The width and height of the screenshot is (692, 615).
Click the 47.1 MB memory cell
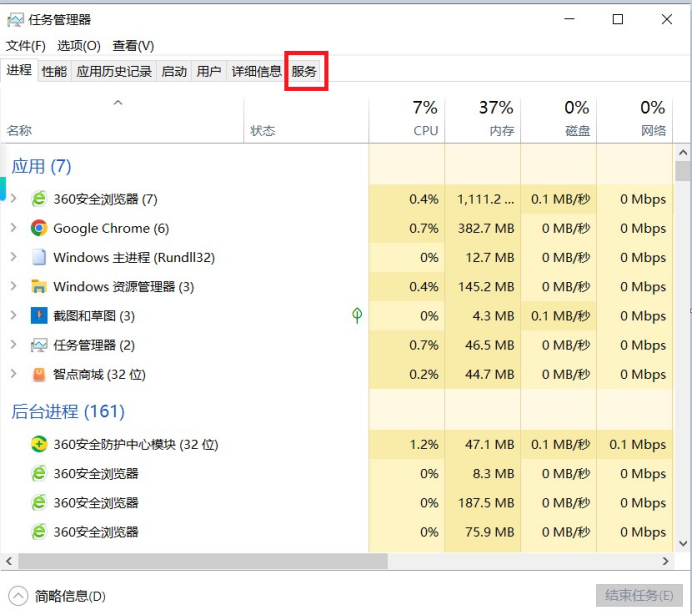point(483,444)
